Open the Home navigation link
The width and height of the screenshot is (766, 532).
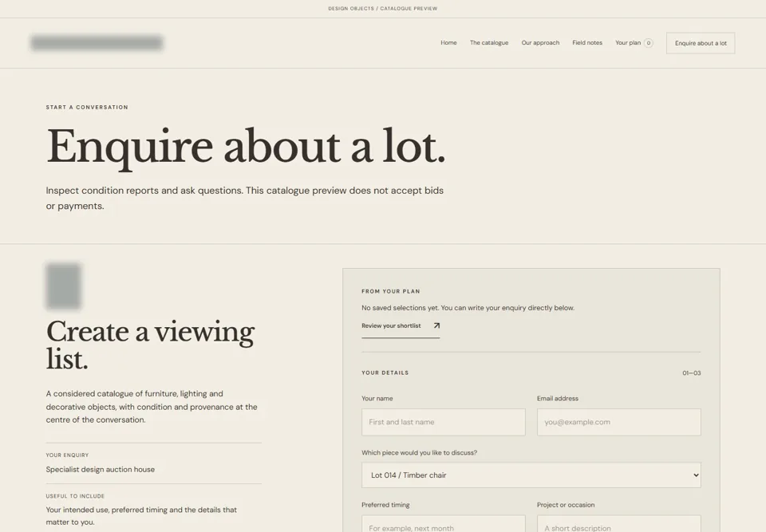click(448, 43)
